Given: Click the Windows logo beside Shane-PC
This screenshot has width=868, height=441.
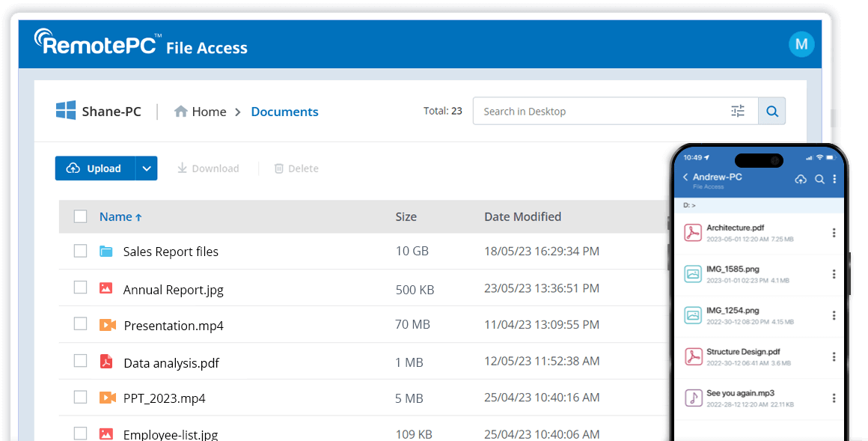Looking at the screenshot, I should [66, 110].
